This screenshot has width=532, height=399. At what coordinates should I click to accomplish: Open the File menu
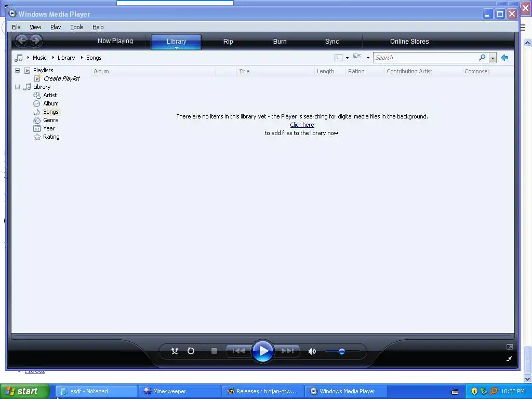pos(16,27)
